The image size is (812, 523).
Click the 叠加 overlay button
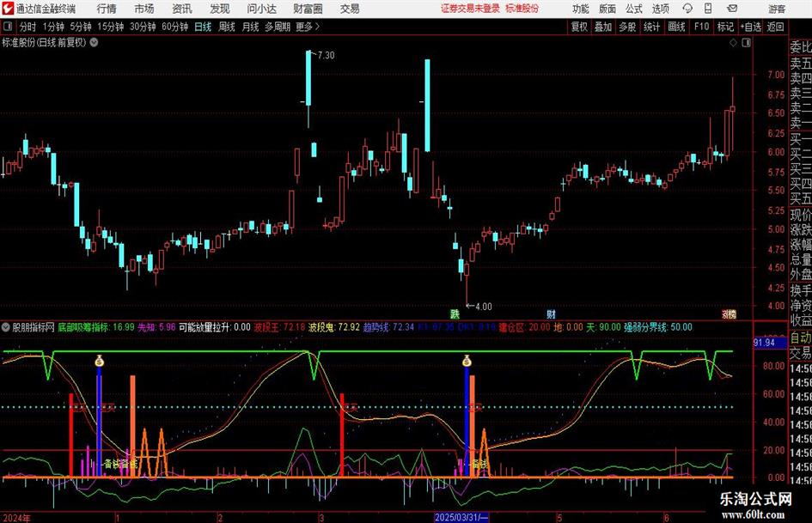point(603,27)
